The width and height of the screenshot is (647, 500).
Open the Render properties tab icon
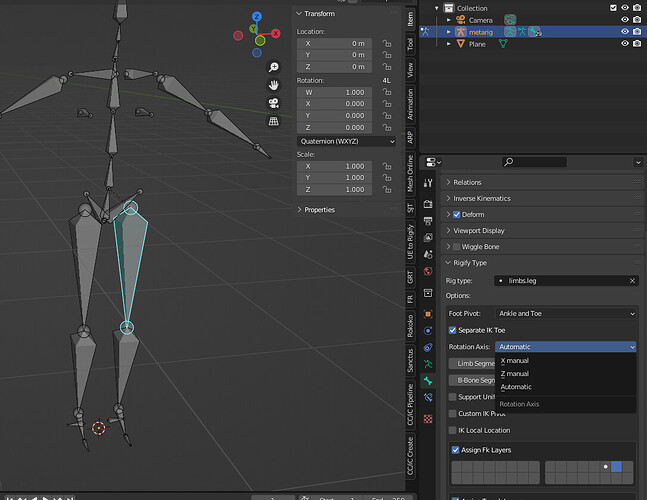pos(428,203)
